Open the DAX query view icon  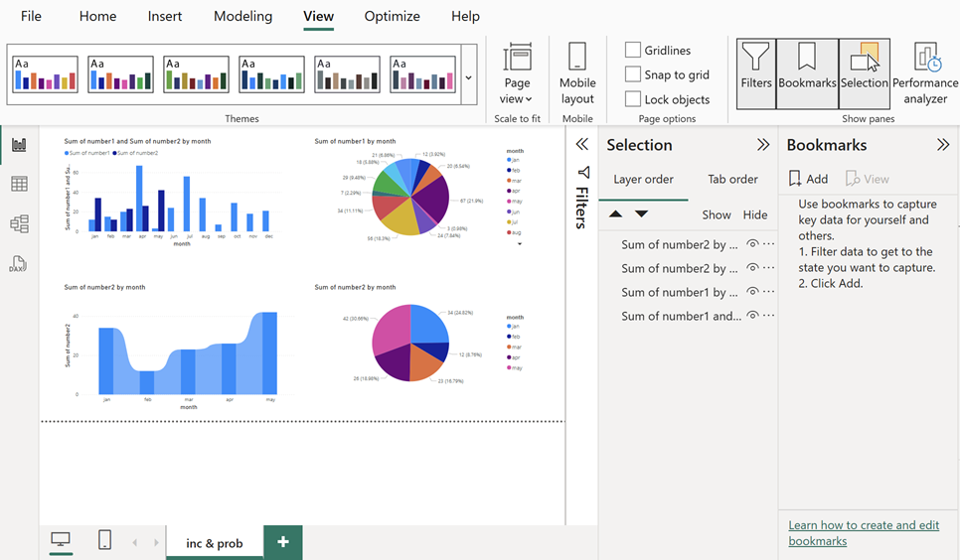pos(19,264)
